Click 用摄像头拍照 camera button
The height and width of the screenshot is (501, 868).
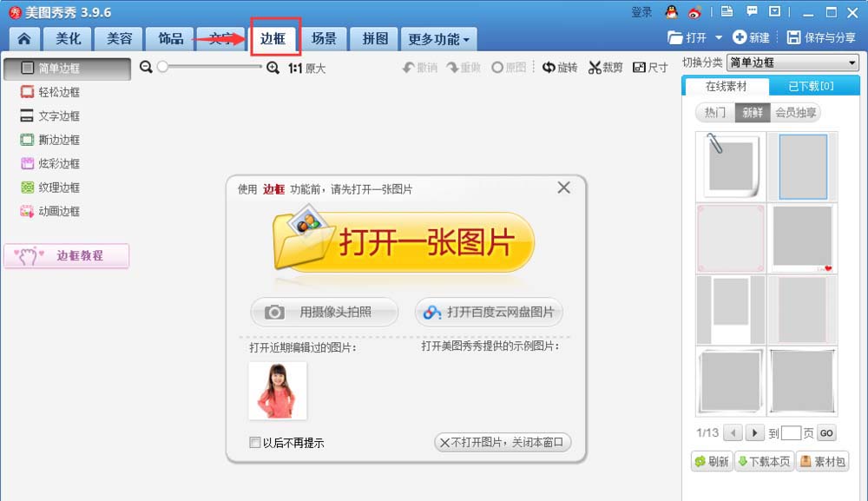pos(325,313)
